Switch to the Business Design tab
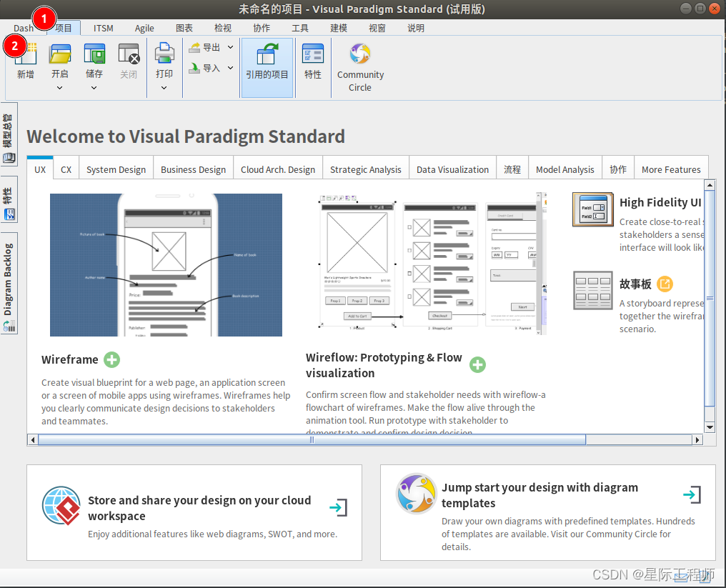 point(194,169)
